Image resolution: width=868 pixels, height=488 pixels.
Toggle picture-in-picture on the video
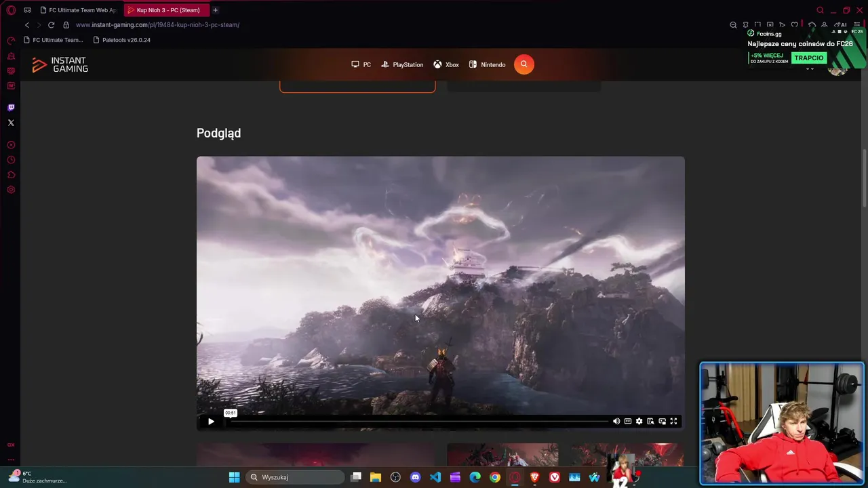(x=662, y=422)
